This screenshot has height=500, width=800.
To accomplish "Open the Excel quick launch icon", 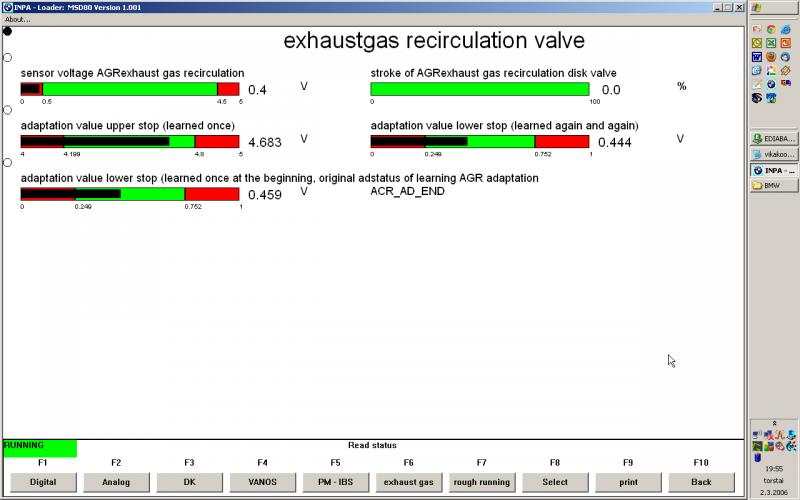I will [x=771, y=43].
